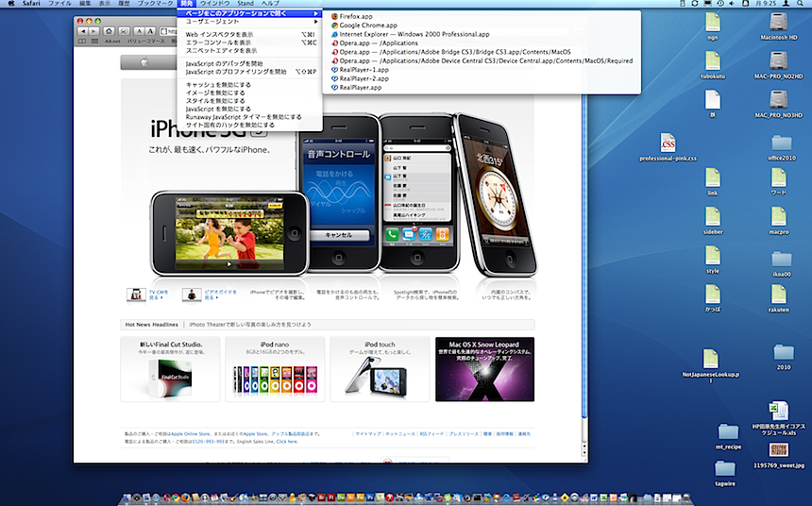Choose JavaScript のデバッグを開始
This screenshot has width=812, height=506.
249,63
